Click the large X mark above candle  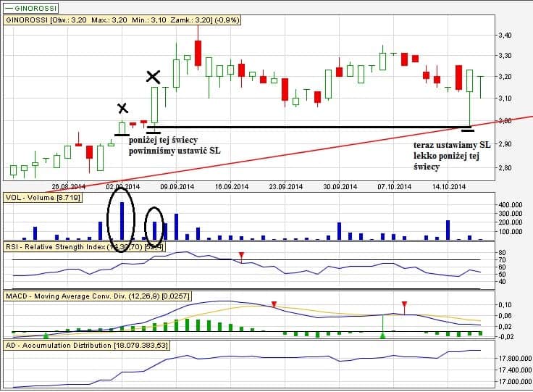(153, 76)
